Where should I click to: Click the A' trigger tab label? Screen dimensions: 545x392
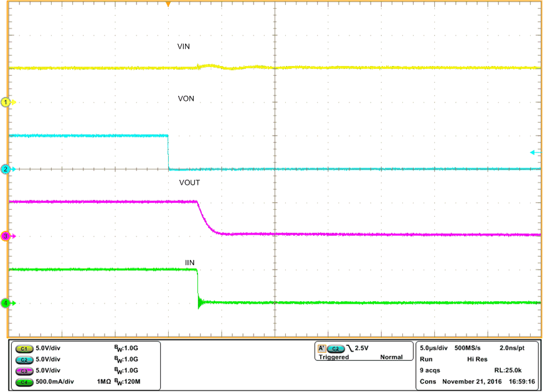[323, 348]
